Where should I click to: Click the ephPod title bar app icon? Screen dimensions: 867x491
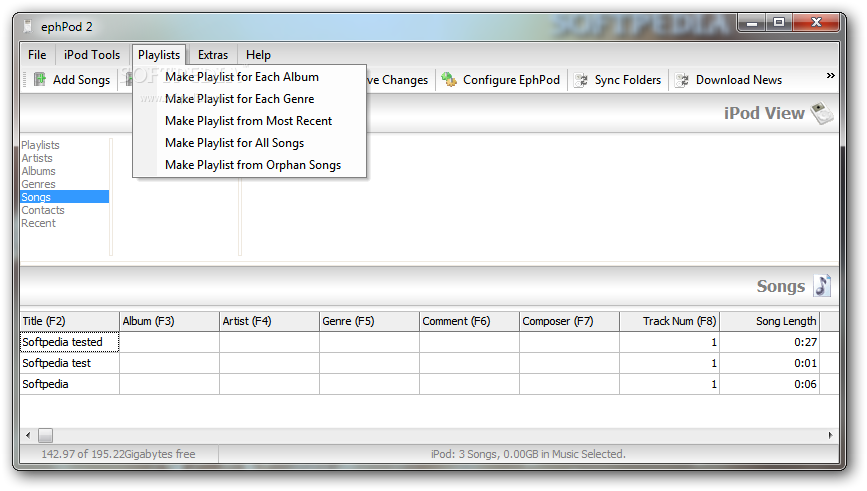click(28, 26)
